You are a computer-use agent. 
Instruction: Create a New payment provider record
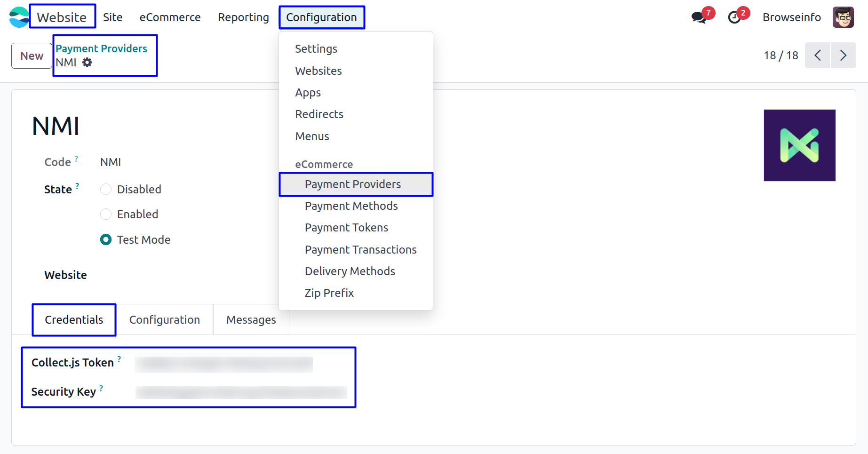pos(32,56)
